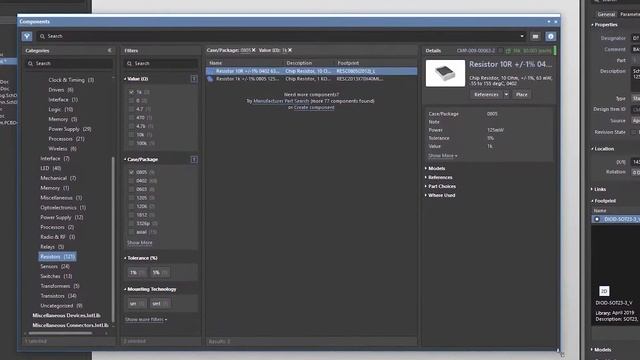
Task: Switch to General tab in Properties panel
Action: click(606, 14)
